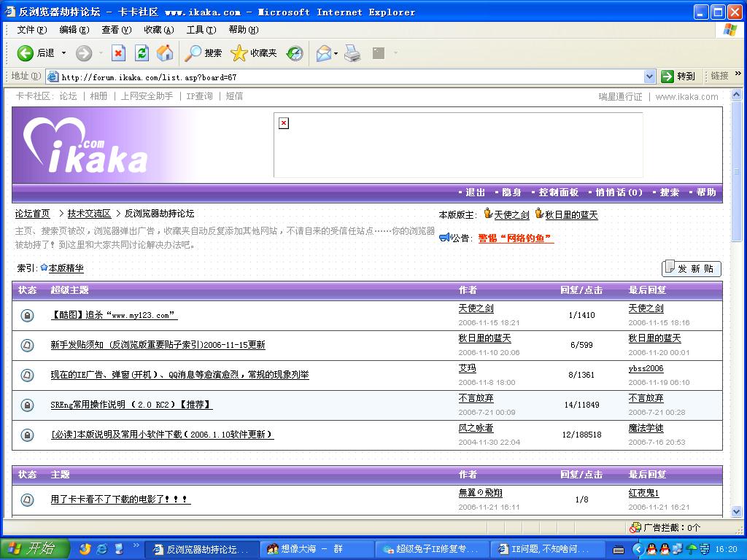Click the page icon in address bar
The image size is (747, 560).
pos(53,77)
